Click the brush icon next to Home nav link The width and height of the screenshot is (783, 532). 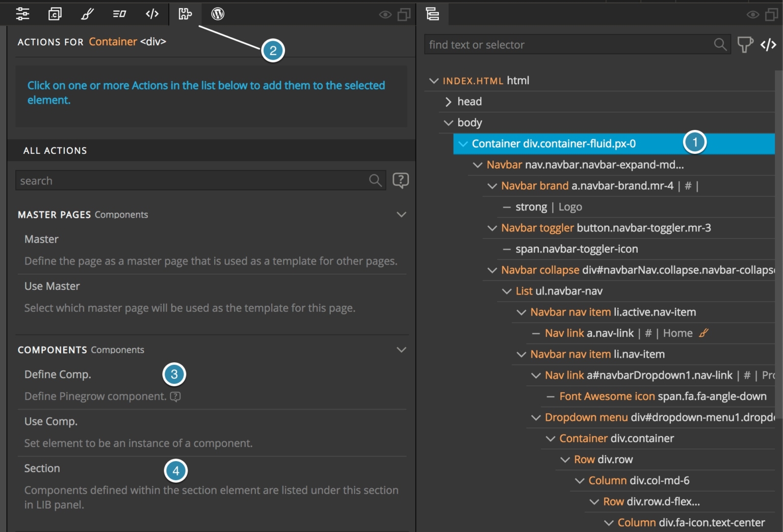[x=704, y=333]
